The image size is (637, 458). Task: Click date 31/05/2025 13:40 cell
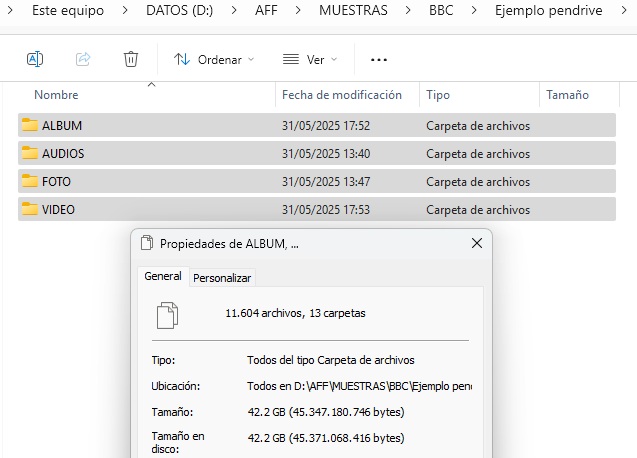326,154
